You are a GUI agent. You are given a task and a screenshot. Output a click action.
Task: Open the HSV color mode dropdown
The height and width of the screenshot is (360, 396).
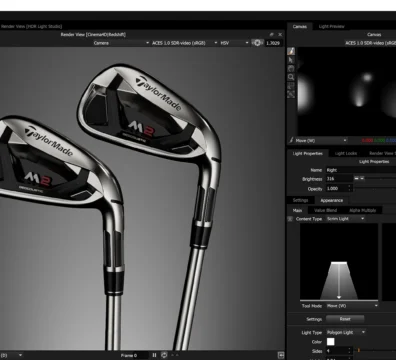234,43
